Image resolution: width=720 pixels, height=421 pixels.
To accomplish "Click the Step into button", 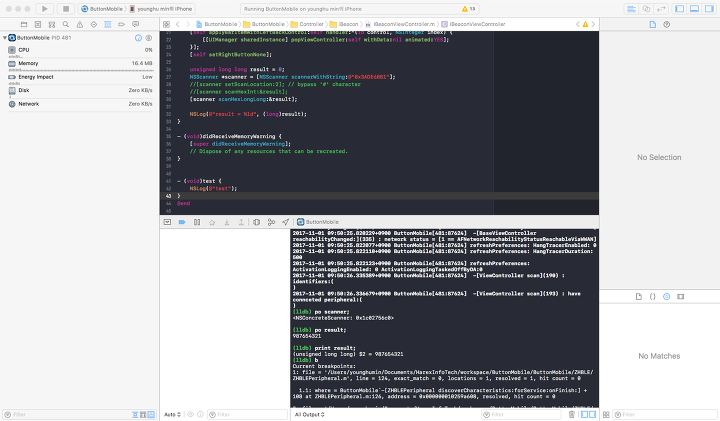I will 226,222.
